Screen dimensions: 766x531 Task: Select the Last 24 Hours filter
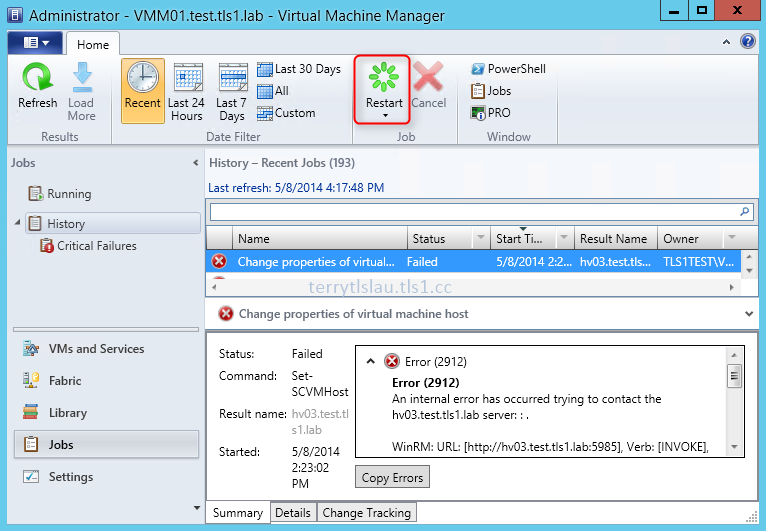tap(187, 91)
